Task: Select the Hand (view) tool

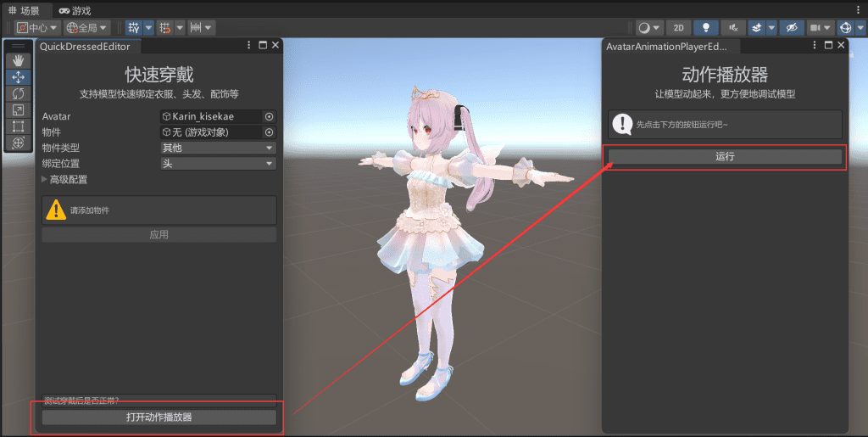Action: pos(18,60)
